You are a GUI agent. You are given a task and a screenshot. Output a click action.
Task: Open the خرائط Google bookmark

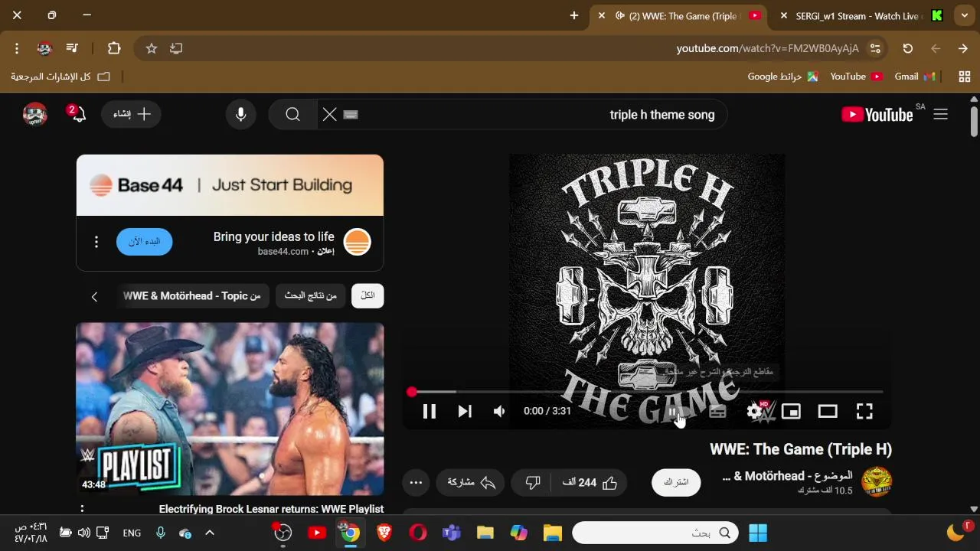coord(782,77)
